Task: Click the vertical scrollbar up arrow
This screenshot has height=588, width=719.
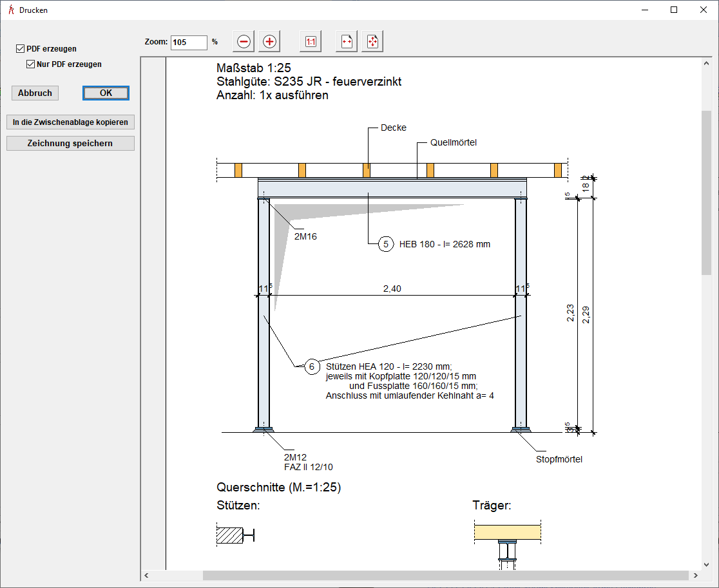Action: (706, 62)
